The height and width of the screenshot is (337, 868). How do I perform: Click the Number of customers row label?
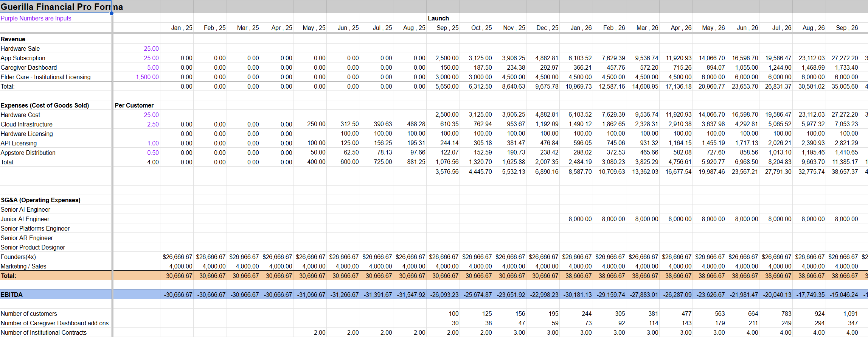[29, 314]
